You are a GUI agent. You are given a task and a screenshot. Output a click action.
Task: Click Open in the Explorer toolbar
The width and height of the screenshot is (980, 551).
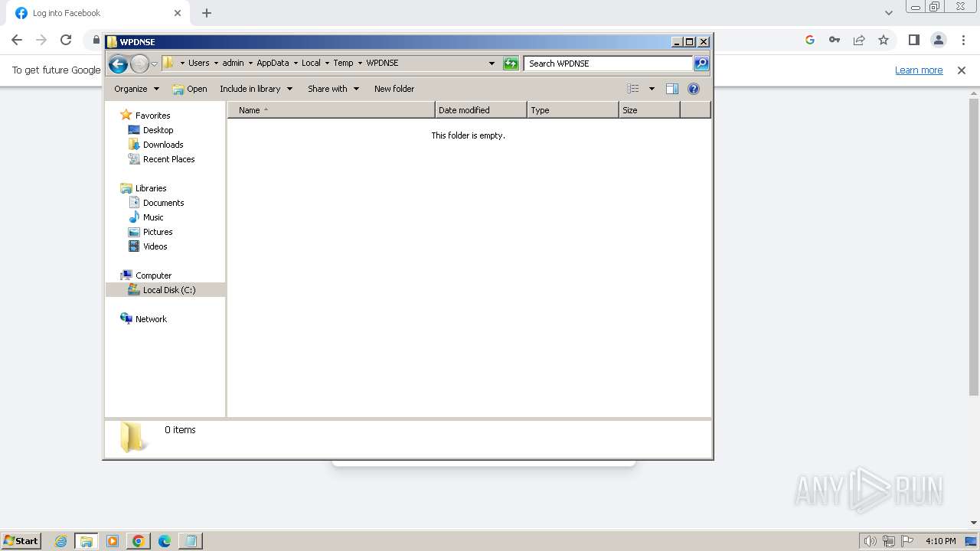click(x=190, y=89)
